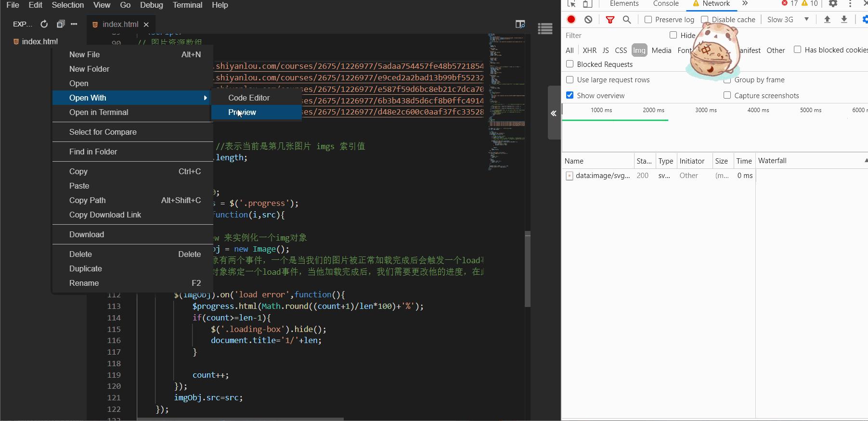The width and height of the screenshot is (868, 421).
Task: Select Preview in the Open With submenu
Action: tap(242, 112)
